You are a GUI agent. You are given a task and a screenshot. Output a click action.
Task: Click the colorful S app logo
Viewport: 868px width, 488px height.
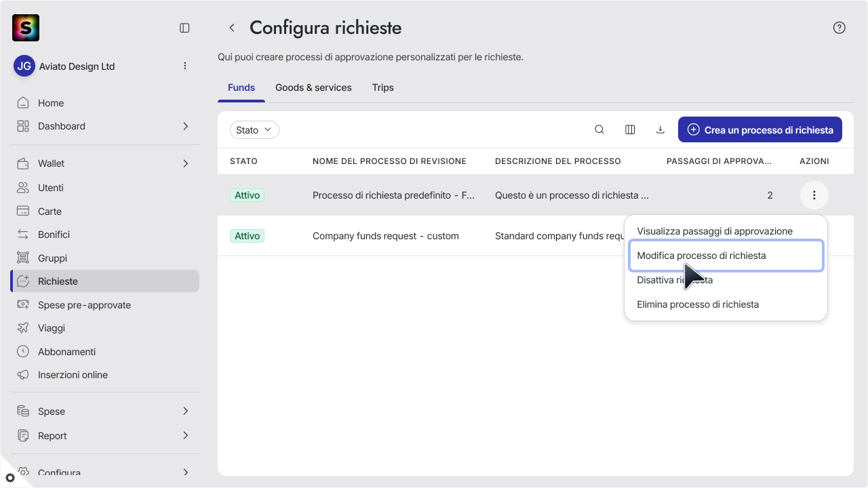pos(26,28)
